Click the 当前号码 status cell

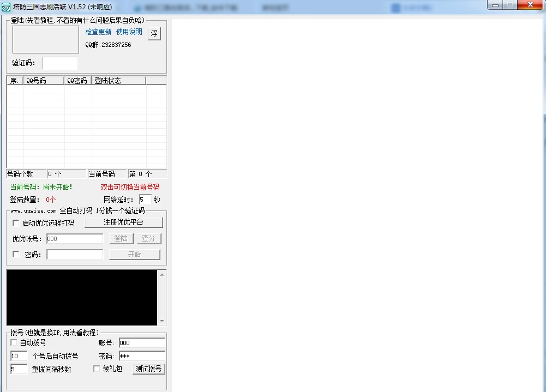point(107,174)
